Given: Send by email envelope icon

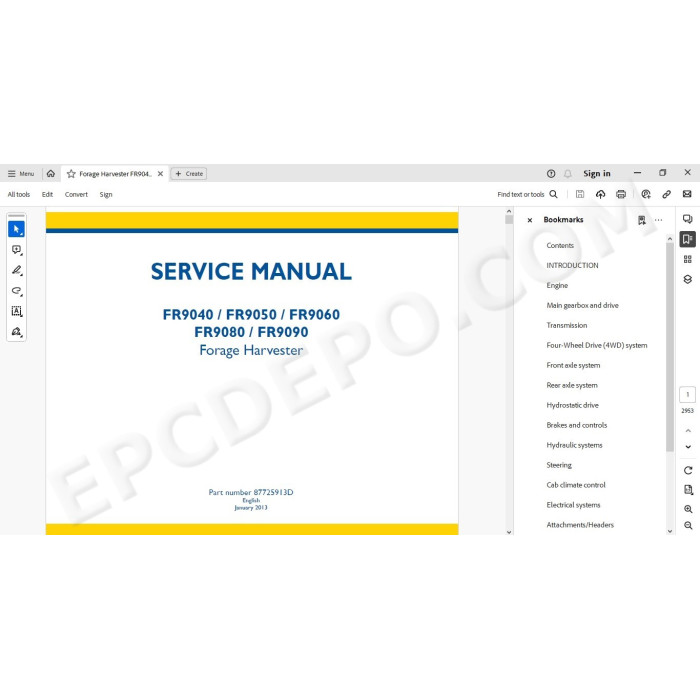Looking at the screenshot, I should point(687,194).
